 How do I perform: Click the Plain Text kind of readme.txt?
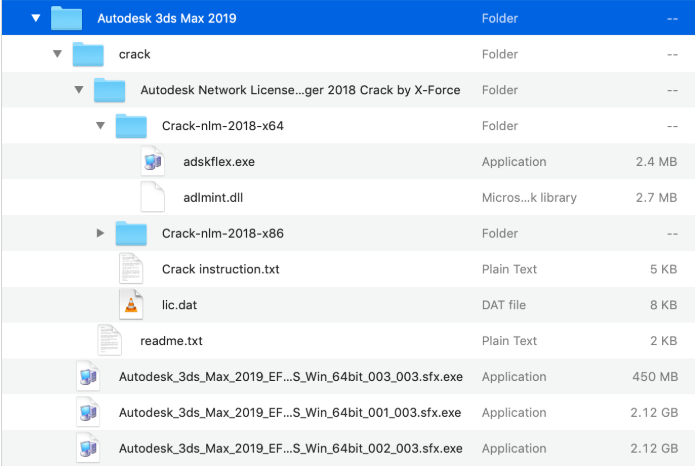coord(509,341)
